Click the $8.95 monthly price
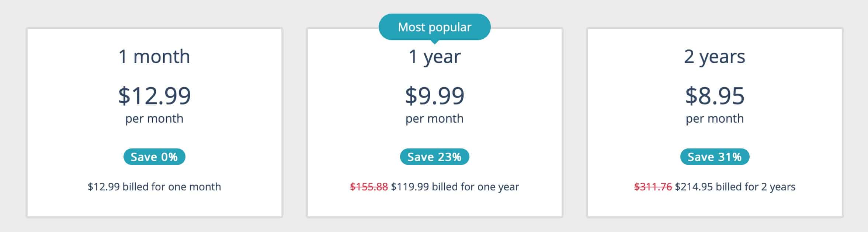This screenshot has width=868, height=232. 715,96
